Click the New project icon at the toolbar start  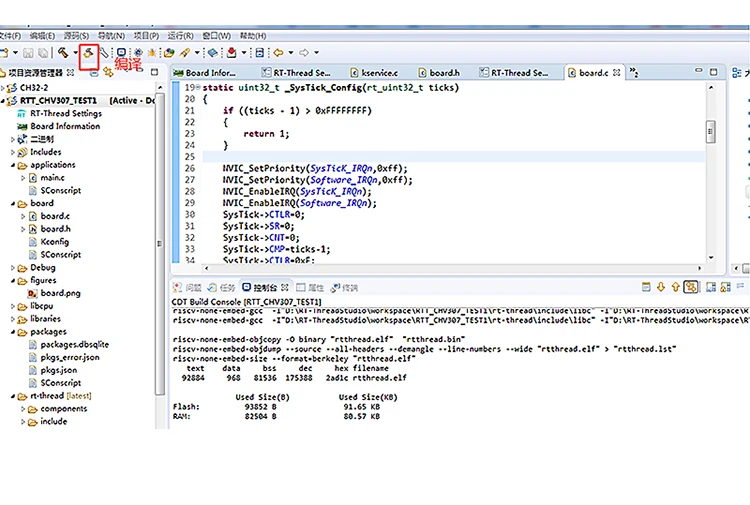tap(4, 53)
